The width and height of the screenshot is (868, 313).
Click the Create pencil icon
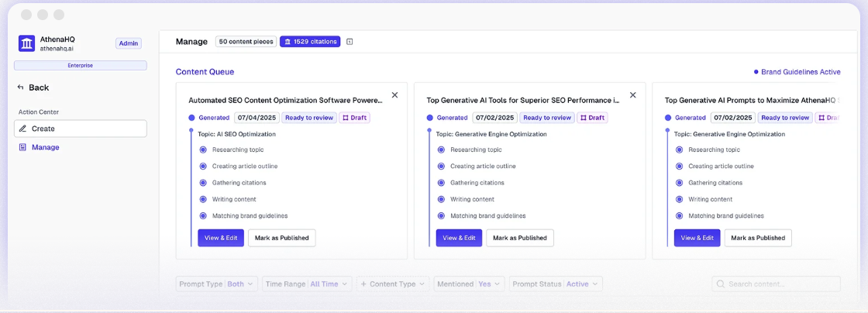click(x=23, y=129)
